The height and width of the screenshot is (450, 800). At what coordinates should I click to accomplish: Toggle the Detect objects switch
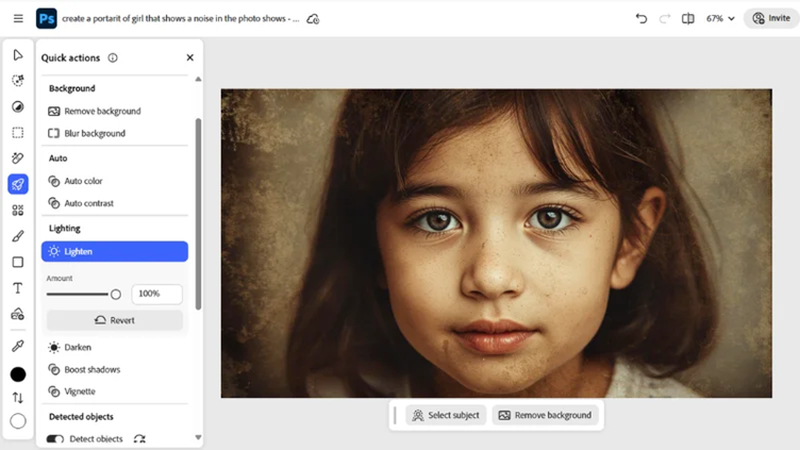[x=55, y=439]
